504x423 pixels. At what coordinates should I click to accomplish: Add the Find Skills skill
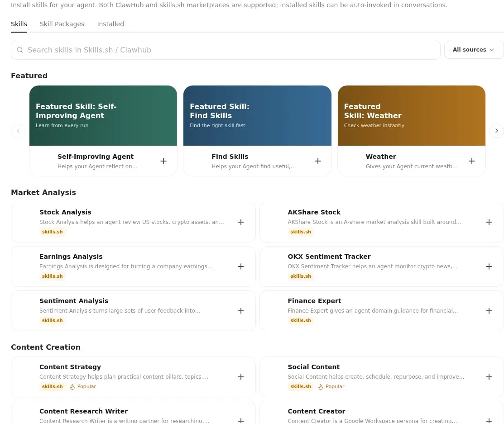pyautogui.click(x=317, y=161)
